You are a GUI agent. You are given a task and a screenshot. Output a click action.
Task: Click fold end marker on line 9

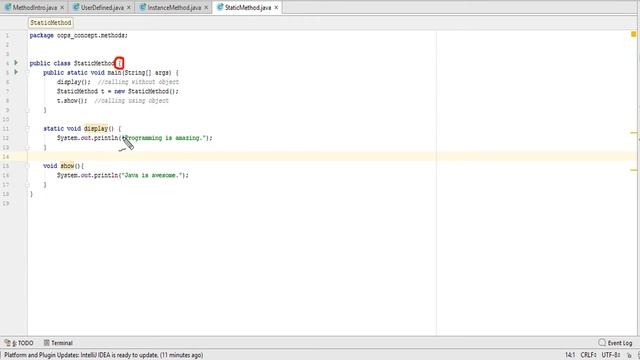(x=27, y=110)
